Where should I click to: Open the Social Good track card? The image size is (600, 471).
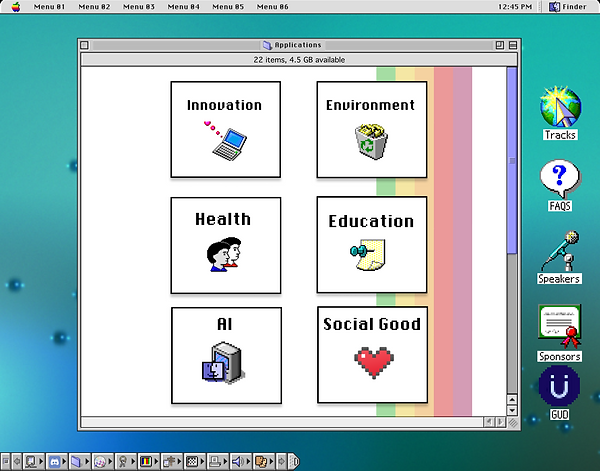pos(372,355)
